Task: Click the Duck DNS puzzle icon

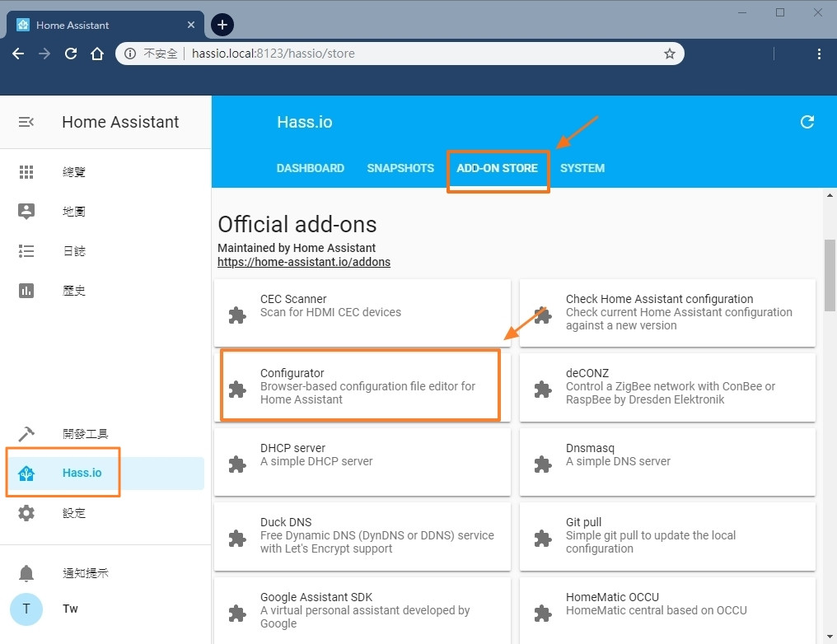Action: pyautogui.click(x=237, y=539)
